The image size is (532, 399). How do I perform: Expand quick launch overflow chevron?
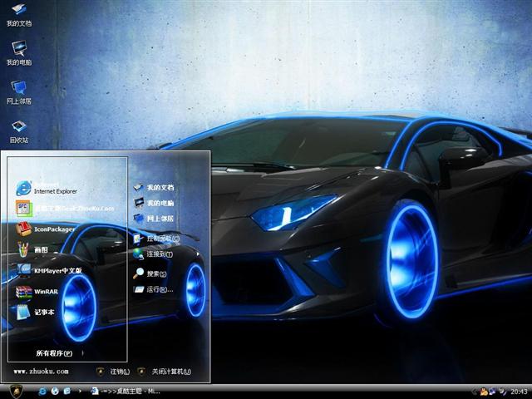(80, 392)
